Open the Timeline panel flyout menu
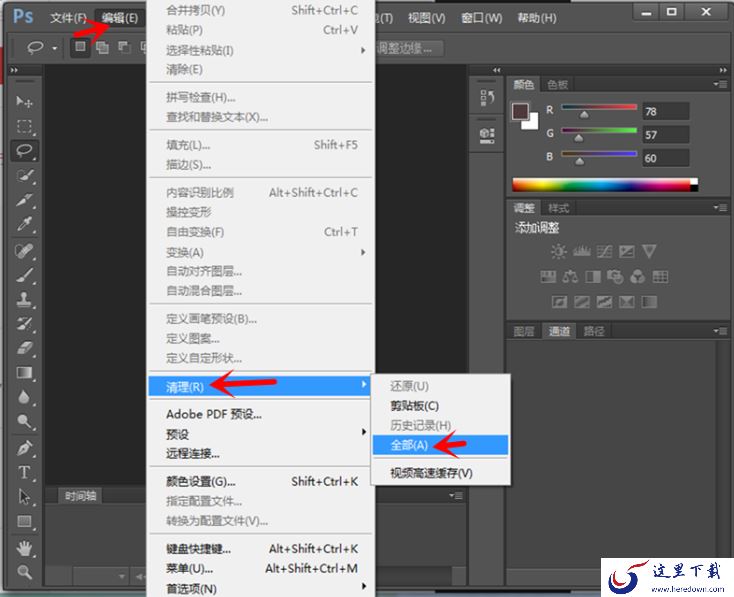The width and height of the screenshot is (734, 597). [456, 495]
